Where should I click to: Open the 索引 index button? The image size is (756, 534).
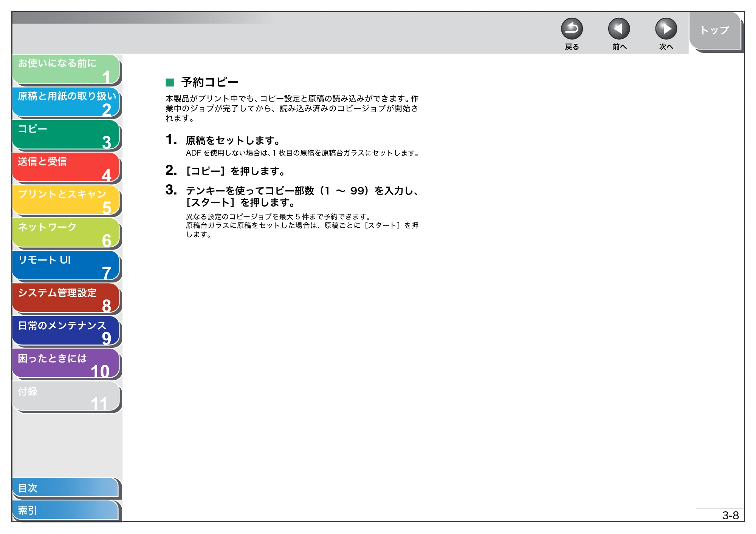[x=66, y=510]
